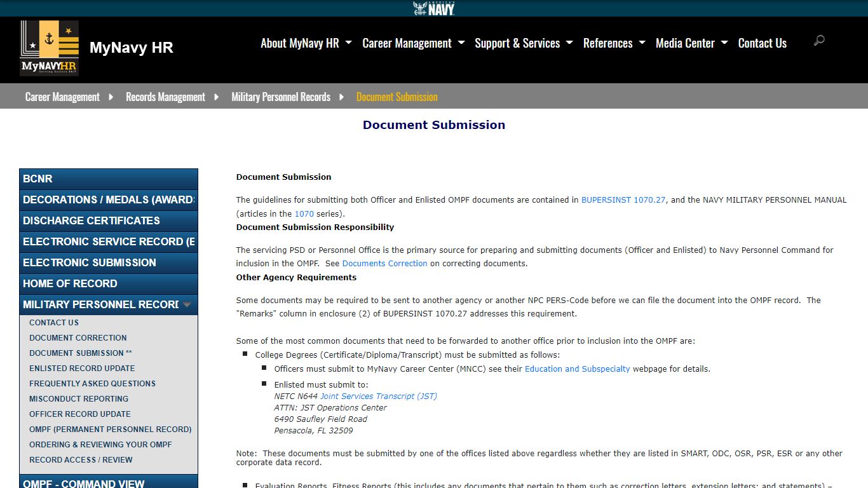The width and height of the screenshot is (868, 488).
Task: Expand the About MyNavy HR dropdown arrow
Action: point(348,43)
